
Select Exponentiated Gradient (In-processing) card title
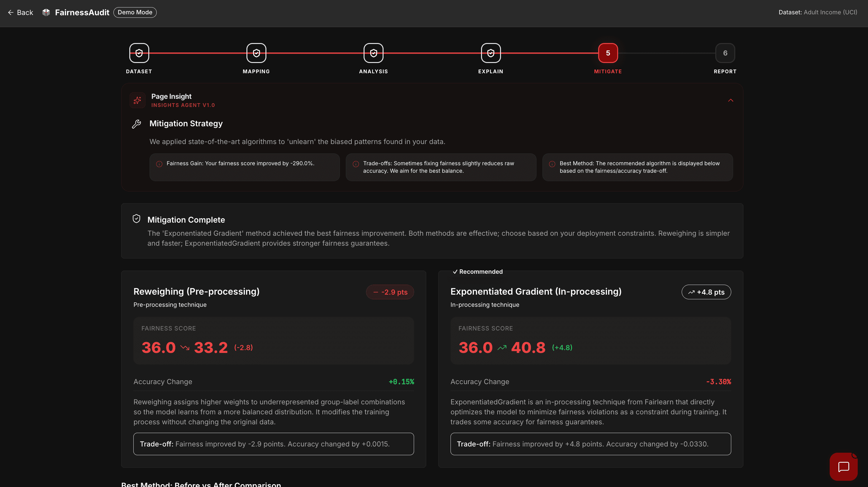tap(536, 292)
